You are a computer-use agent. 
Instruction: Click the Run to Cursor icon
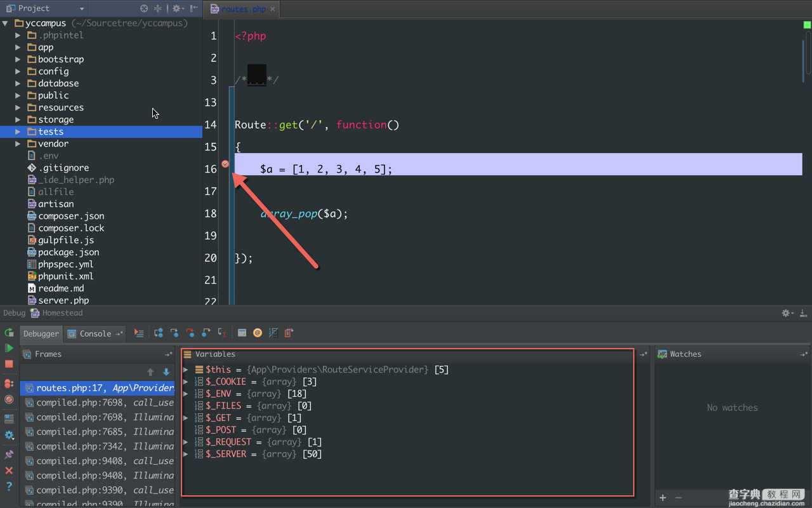tap(222, 333)
